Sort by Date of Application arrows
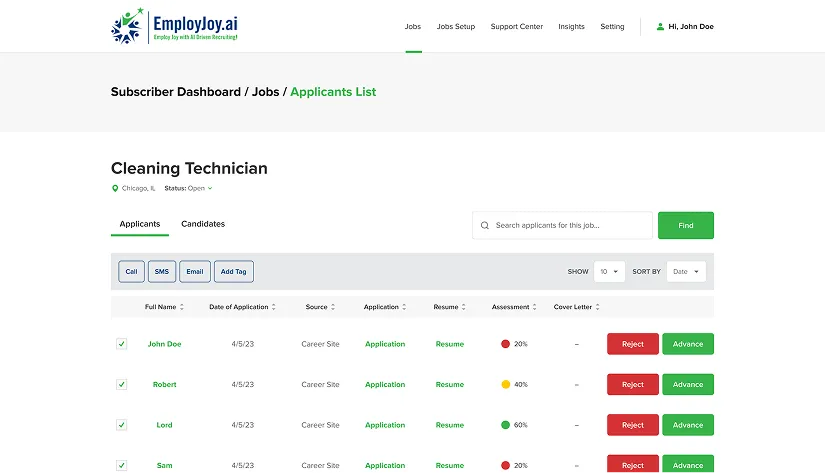Viewport: 825px width, 473px height. pos(274,307)
